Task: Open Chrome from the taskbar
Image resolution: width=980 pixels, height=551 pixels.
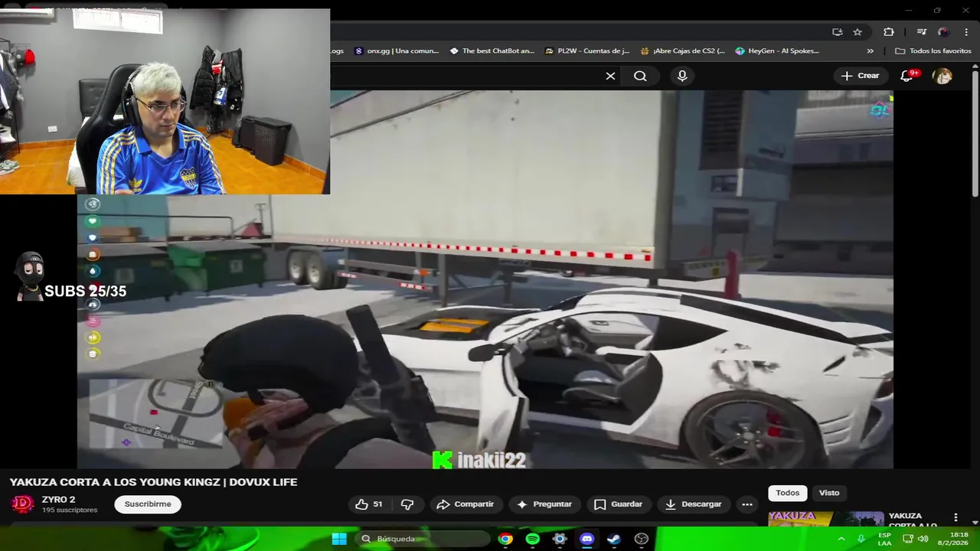Action: click(505, 539)
